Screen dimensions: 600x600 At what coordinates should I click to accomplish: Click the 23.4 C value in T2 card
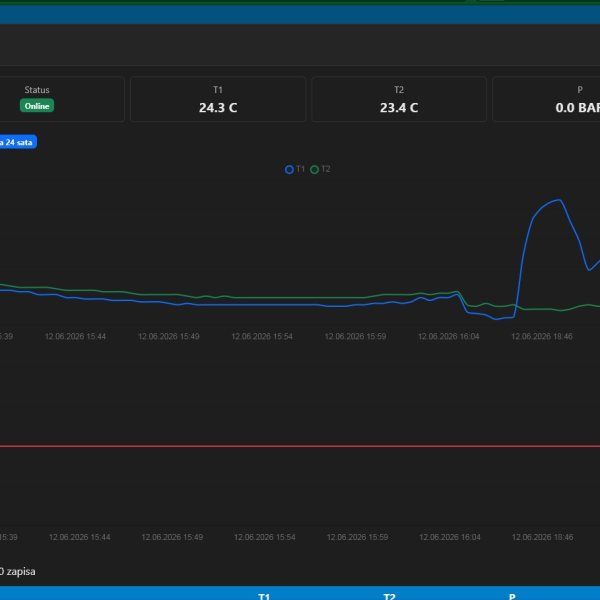[x=399, y=108]
